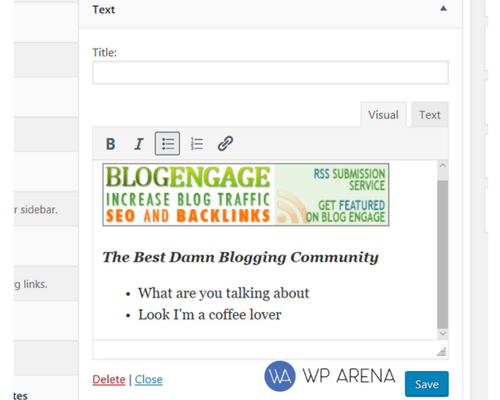This screenshot has height=400, width=500.
Task: Apply numbered list formatting
Action: (x=196, y=144)
